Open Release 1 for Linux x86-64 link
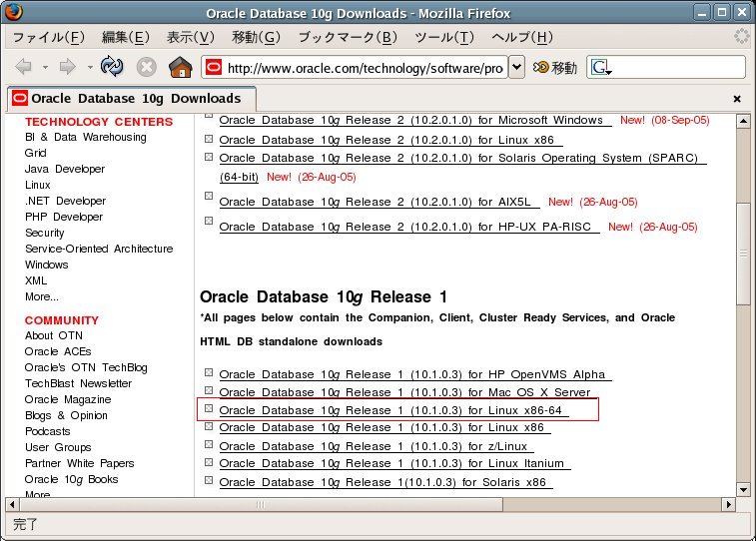Image resolution: width=756 pixels, height=541 pixels. pyautogui.click(x=393, y=410)
